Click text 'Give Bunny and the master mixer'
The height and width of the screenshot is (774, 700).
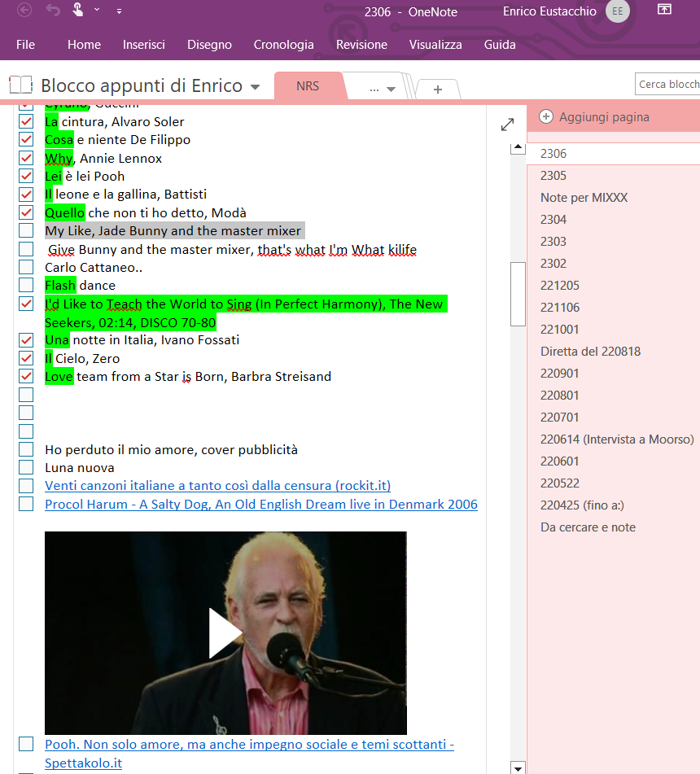151,250
